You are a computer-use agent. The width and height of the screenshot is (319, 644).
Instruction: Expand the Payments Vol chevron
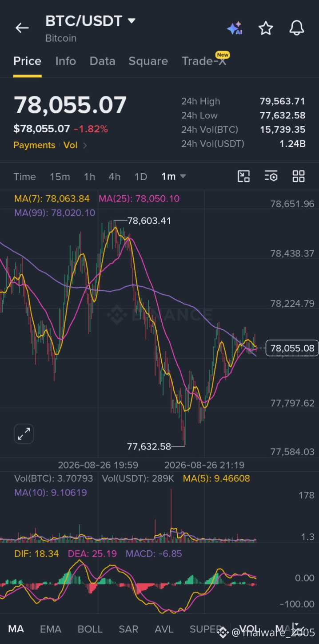pos(85,145)
